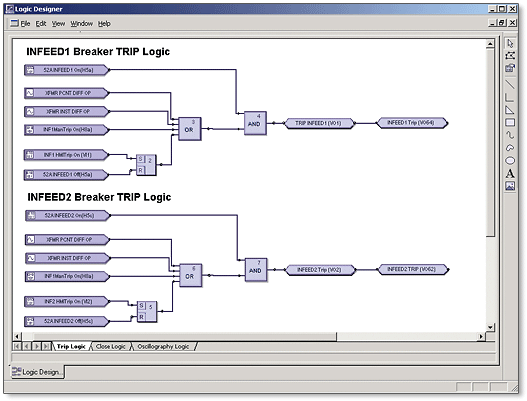Click icon on INF2 HMITrip On (M2) input
527x401 pixels.
30,302
